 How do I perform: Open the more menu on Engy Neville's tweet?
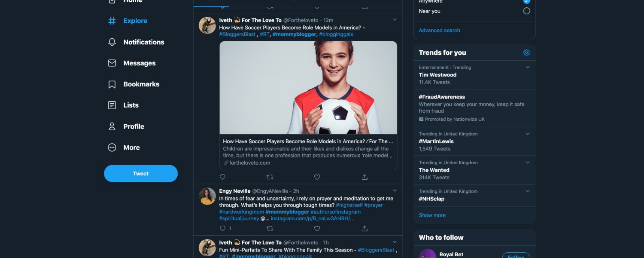click(x=395, y=190)
